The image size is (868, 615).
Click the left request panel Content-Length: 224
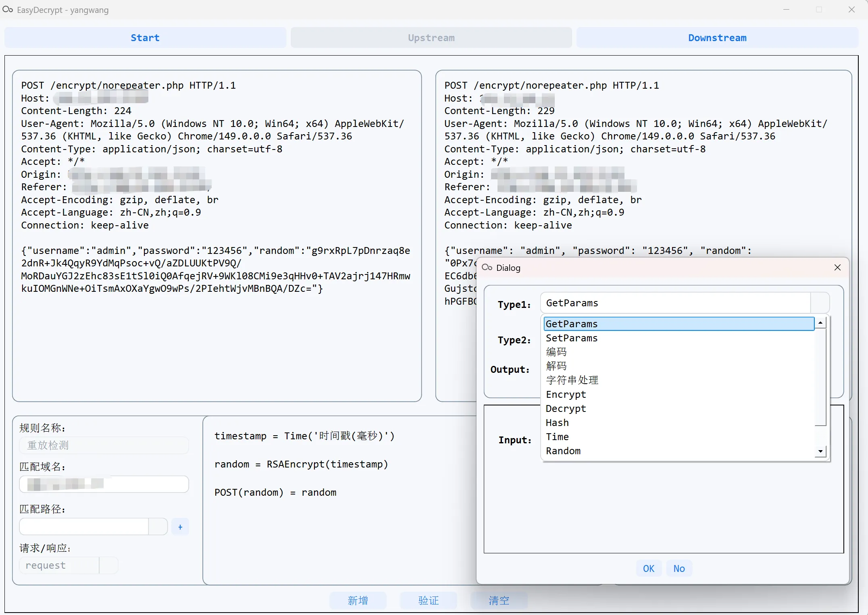click(x=76, y=110)
